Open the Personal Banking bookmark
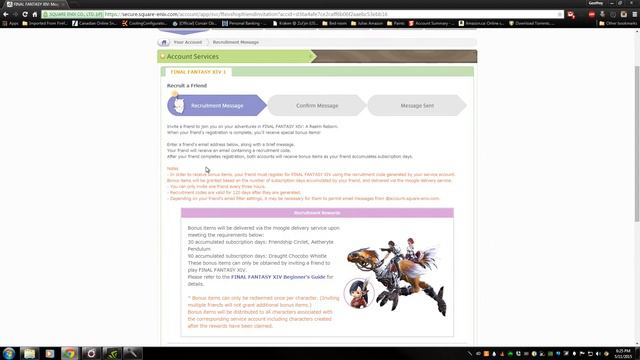 coord(244,23)
